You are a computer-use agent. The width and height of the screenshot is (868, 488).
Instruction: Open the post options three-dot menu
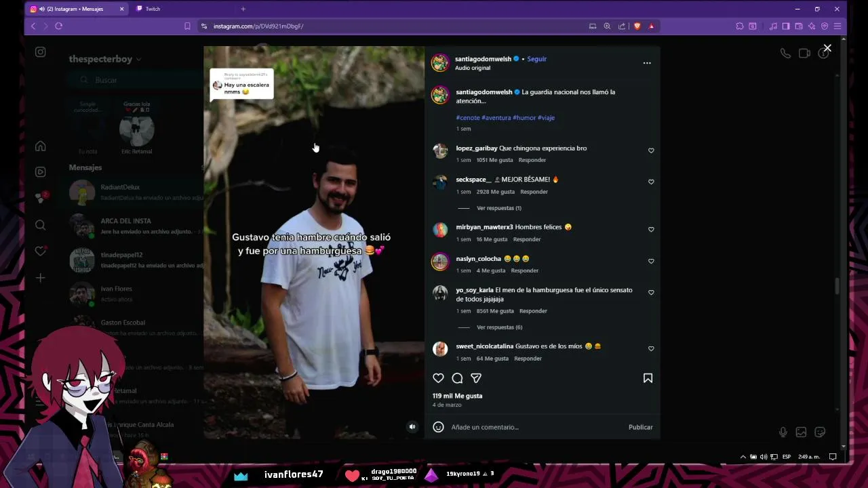coord(647,63)
